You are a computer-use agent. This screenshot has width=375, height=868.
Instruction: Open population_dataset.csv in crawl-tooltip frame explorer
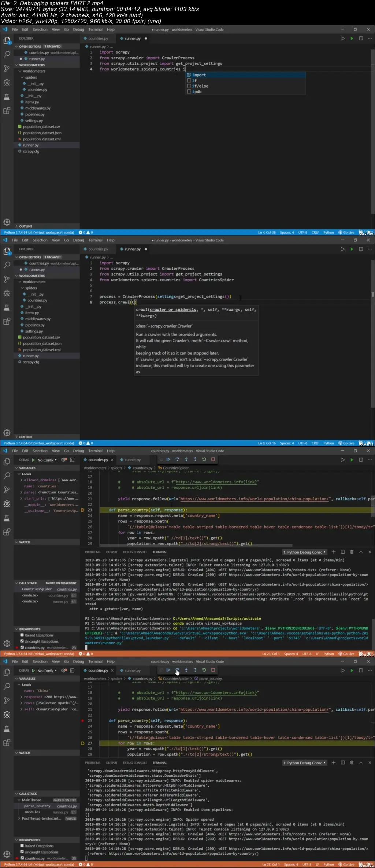click(41, 337)
